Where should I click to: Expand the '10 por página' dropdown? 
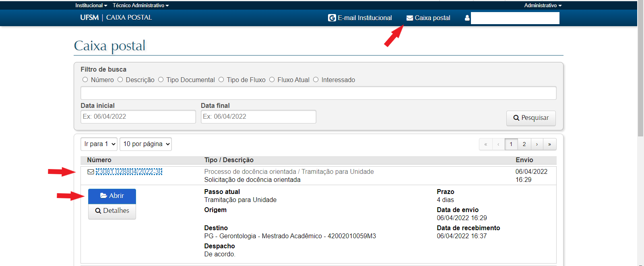tap(146, 144)
